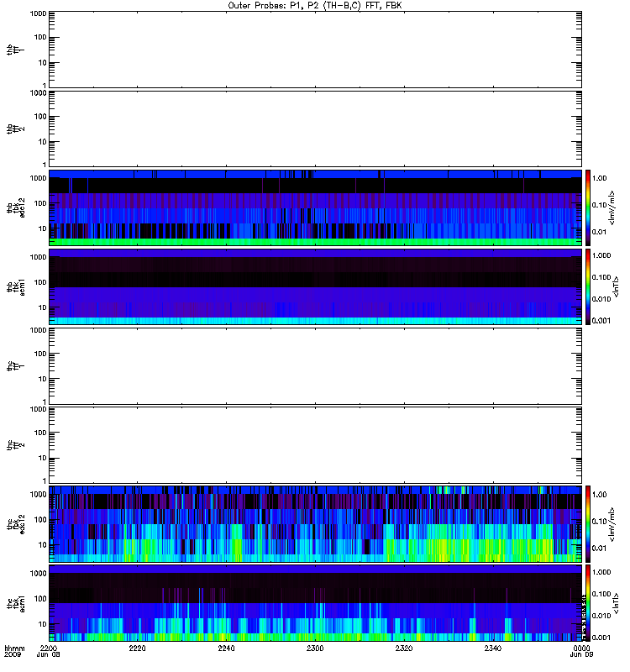The width and height of the screenshot is (630, 672).
Task: Click the <|nT|> unit label beside thb scm1
Action: pos(616,286)
